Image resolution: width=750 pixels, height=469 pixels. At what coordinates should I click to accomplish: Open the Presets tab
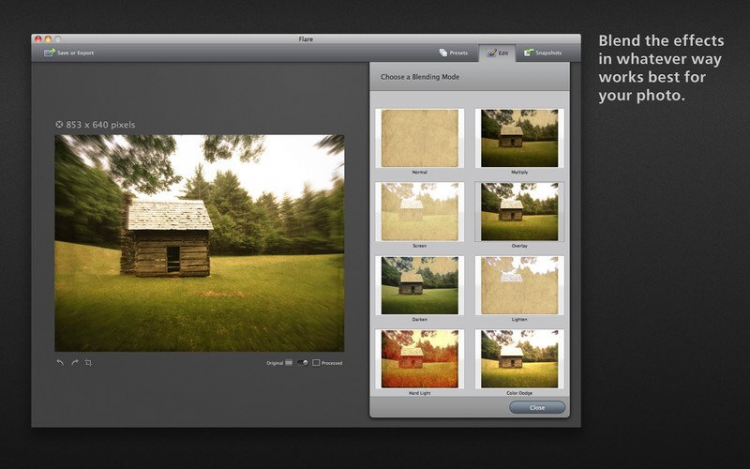[x=453, y=53]
